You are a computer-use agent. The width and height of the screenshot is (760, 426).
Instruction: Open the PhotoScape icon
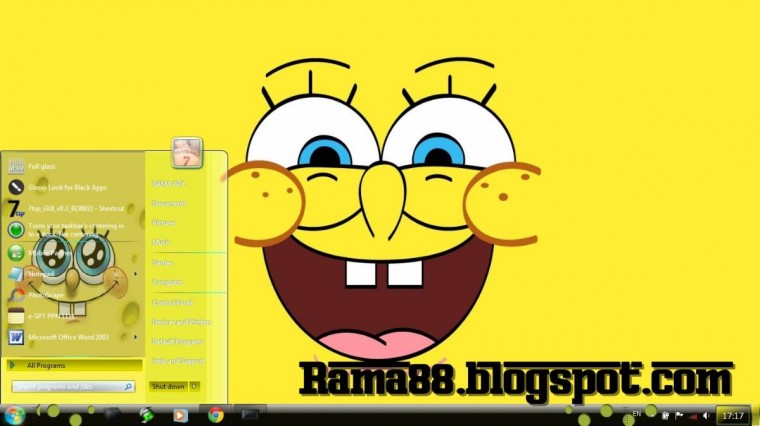16,295
